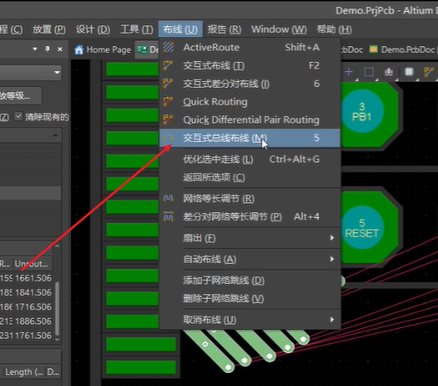Choose 差分对网络等长调节 (P) entry
This screenshot has width=438, height=386.
250,217
